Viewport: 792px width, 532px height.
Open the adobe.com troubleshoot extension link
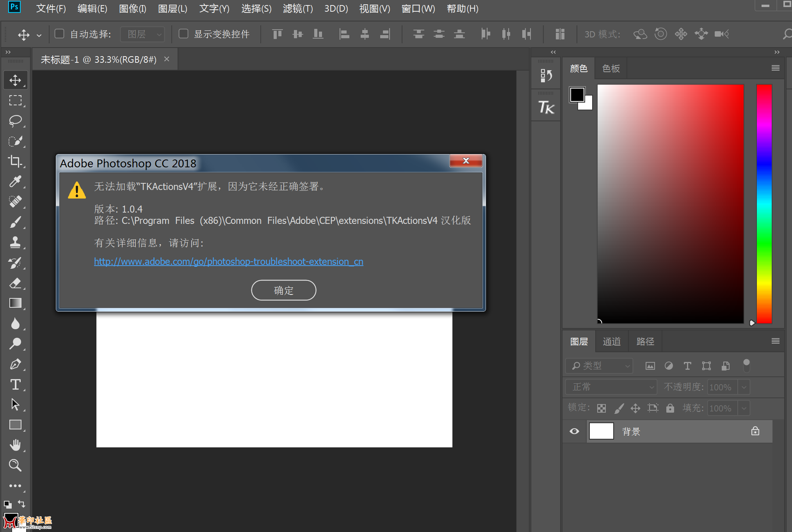(229, 262)
